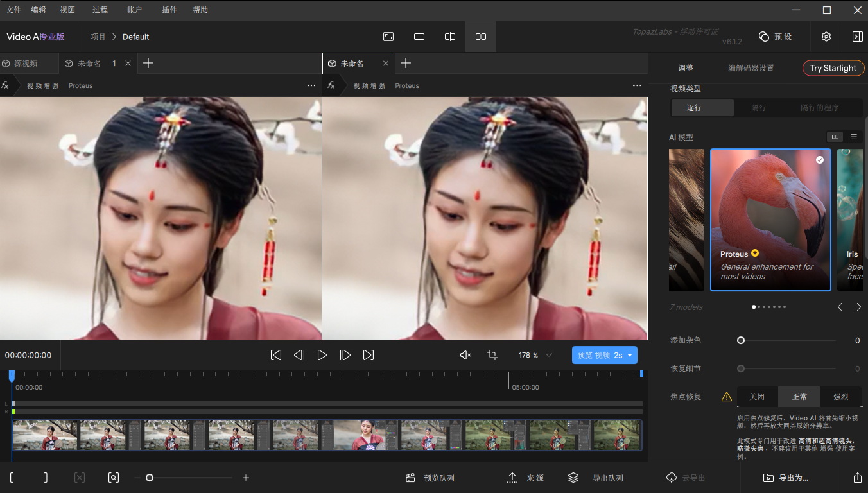This screenshot has height=493, width=868.
Task: Click the clear trim selection icon
Action: pos(80,478)
